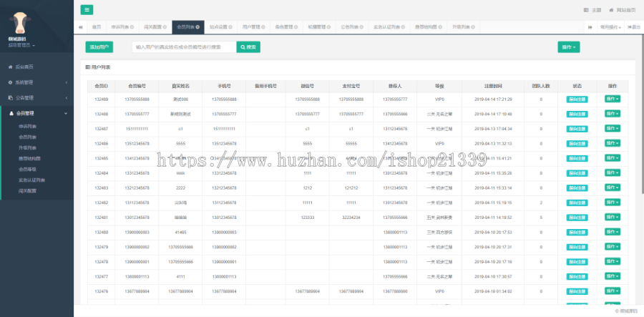
Task: Click the cow avatar logo
Action: [x=20, y=23]
